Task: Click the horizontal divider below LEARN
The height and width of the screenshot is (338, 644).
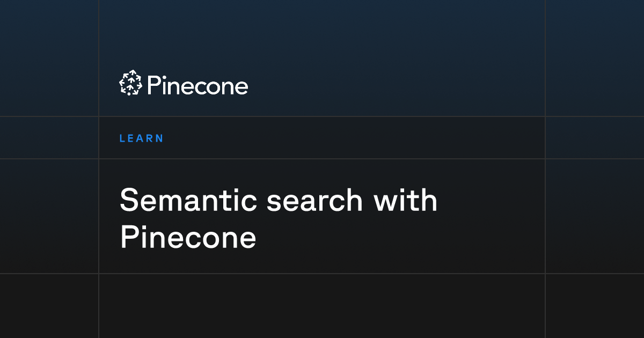Action: point(322,159)
